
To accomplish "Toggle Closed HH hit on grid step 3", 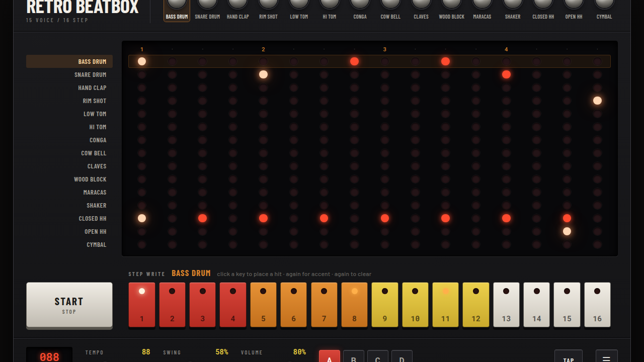I will [202, 218].
